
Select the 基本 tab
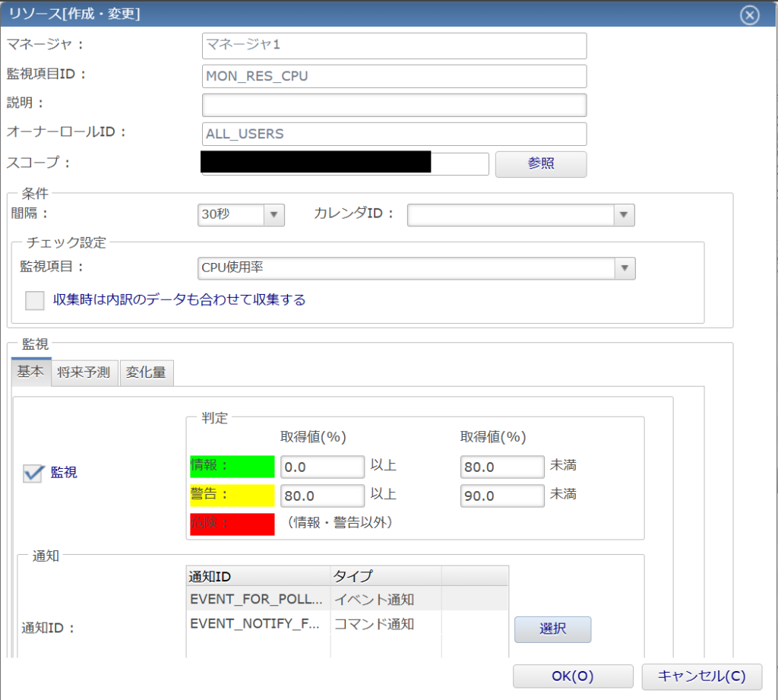[x=30, y=372]
